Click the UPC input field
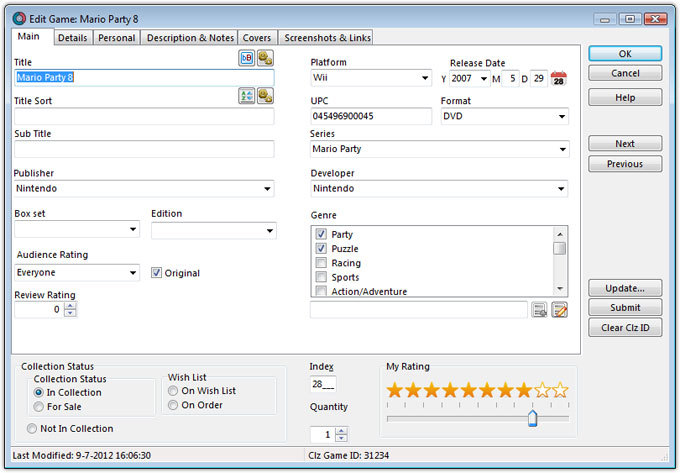Viewport: 680px width, 473px height. [x=371, y=116]
